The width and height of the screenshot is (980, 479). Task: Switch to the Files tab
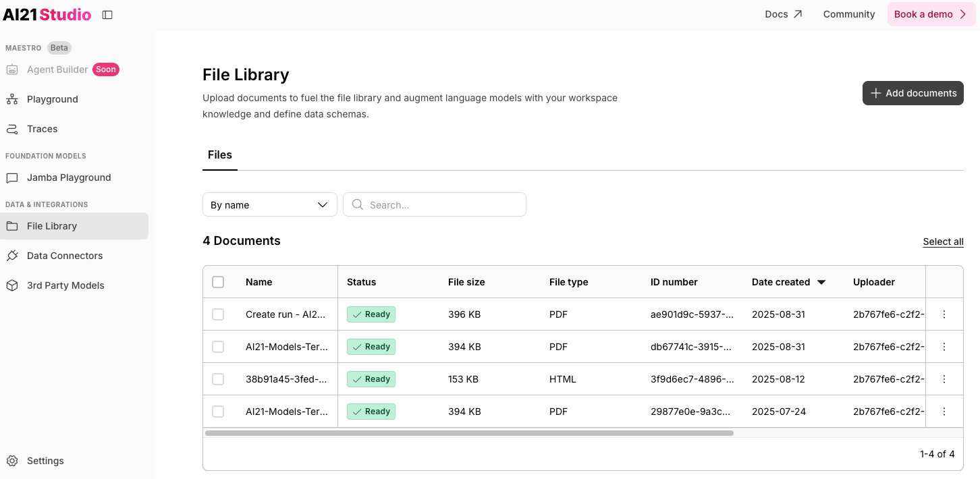(x=220, y=155)
